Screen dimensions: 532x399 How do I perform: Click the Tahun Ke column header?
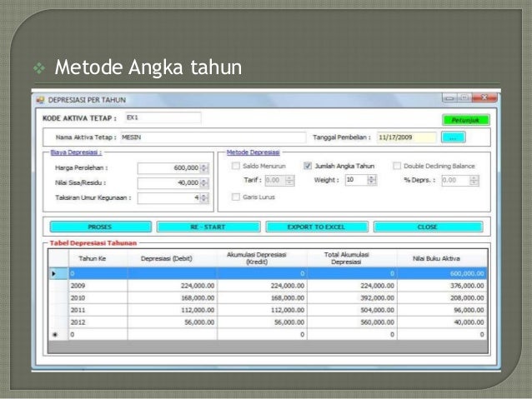pyautogui.click(x=98, y=259)
